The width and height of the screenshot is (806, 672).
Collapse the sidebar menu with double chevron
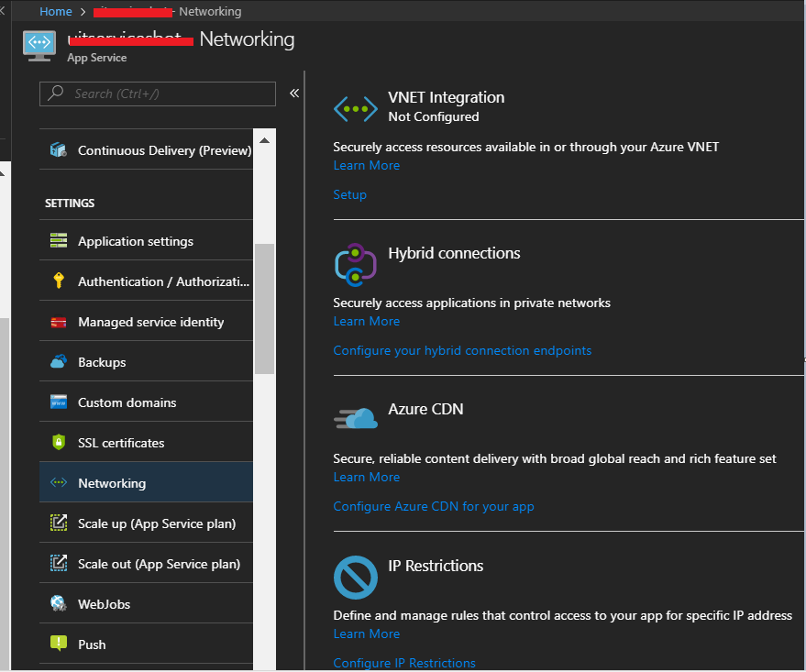tap(294, 93)
